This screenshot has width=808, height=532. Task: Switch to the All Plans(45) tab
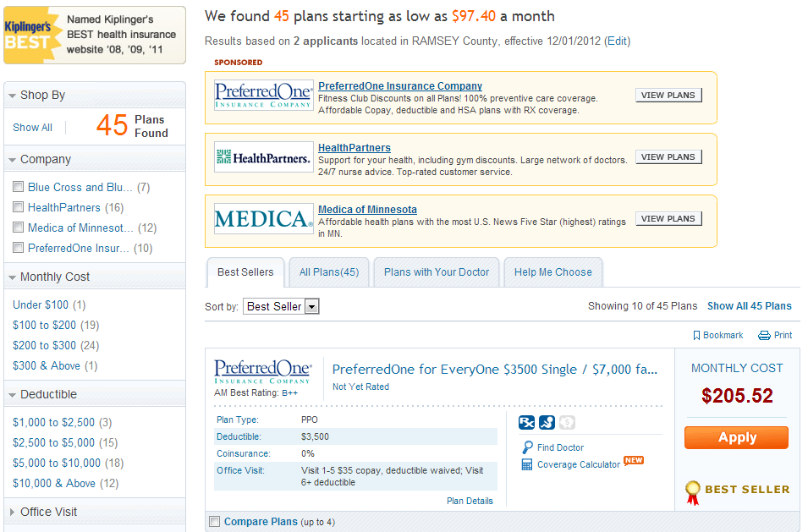tap(329, 272)
